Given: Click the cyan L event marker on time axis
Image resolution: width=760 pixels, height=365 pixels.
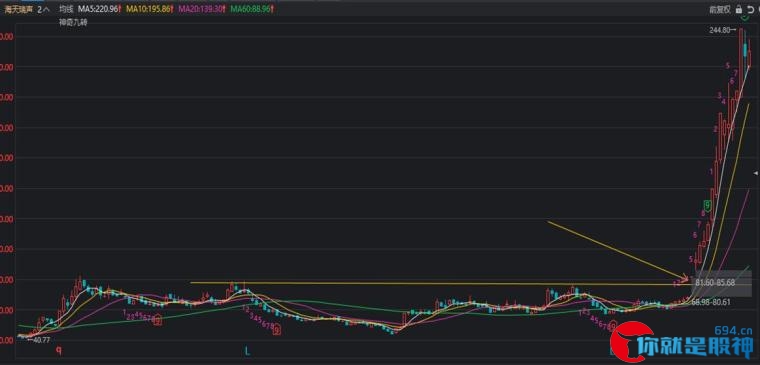Looking at the screenshot, I should pos(247,350).
